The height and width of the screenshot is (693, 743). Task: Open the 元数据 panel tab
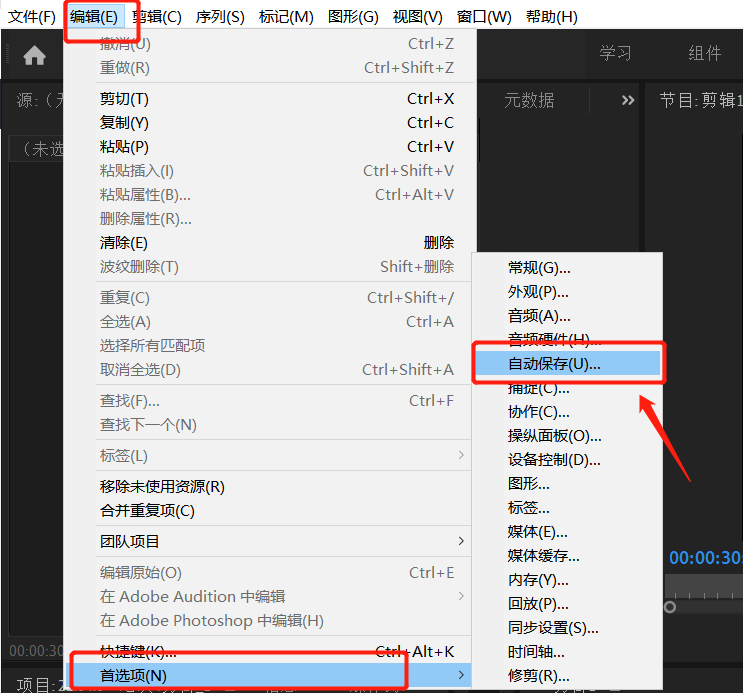(x=529, y=100)
